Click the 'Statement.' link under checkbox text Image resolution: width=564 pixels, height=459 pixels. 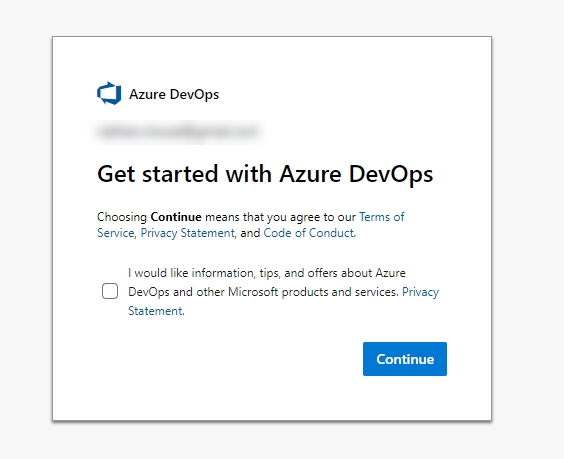156,311
